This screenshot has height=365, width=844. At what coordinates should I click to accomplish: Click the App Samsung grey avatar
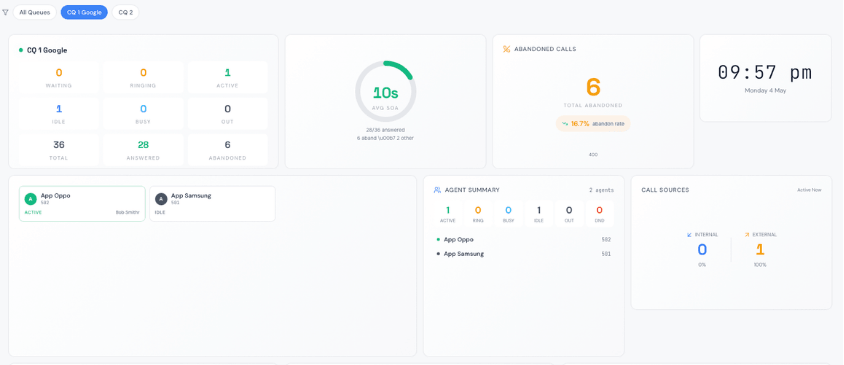click(x=161, y=199)
